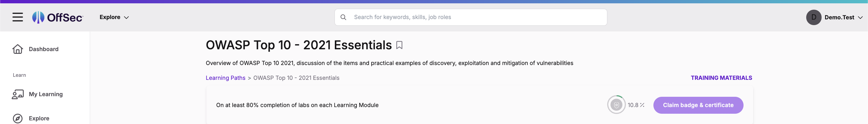Click the Explore chevron arrow
The image size is (868, 124).
(x=126, y=18)
